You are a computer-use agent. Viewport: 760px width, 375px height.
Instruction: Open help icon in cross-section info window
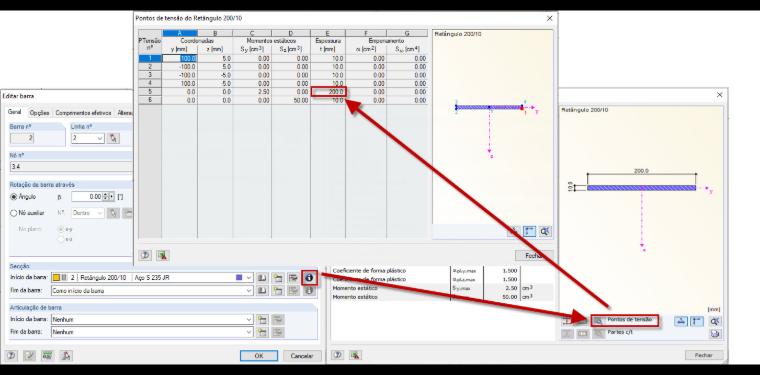(338, 355)
